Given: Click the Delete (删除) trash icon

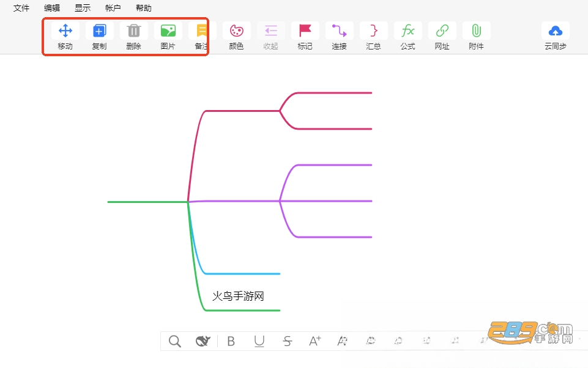Looking at the screenshot, I should [x=134, y=31].
